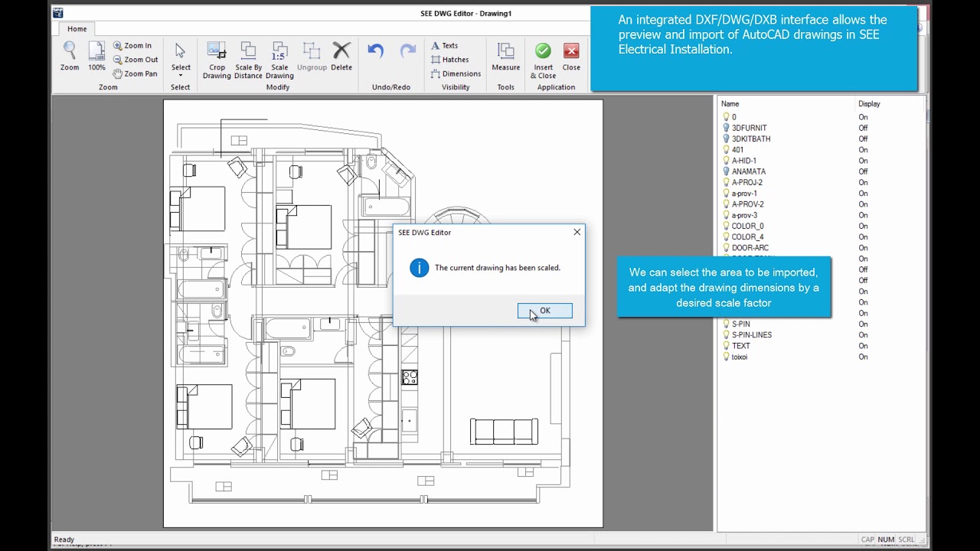Screen dimensions: 980x551
Task: Select the 'DOOR-ARC' layer name
Action: pos(750,248)
